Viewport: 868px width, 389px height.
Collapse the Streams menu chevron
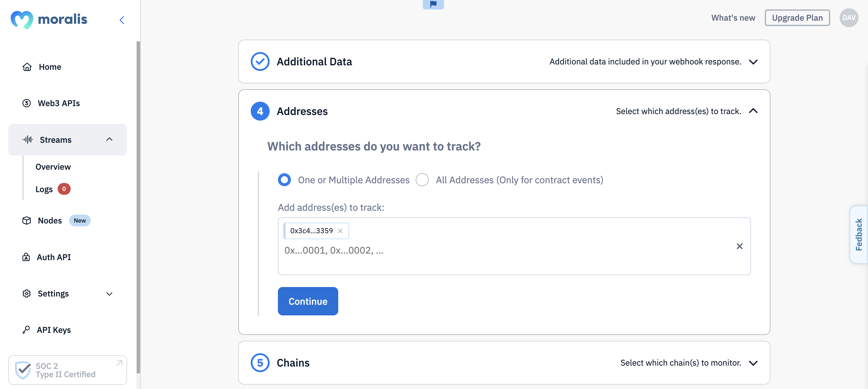click(x=109, y=140)
